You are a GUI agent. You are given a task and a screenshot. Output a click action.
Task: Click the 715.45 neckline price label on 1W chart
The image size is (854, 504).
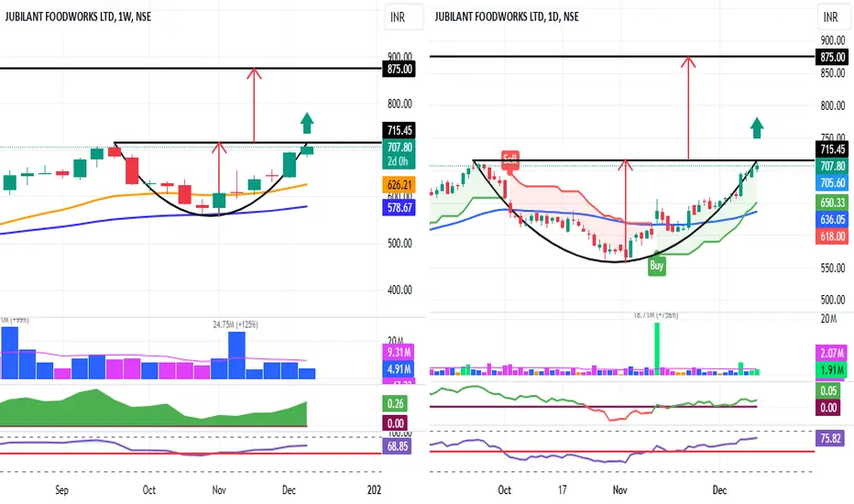400,130
